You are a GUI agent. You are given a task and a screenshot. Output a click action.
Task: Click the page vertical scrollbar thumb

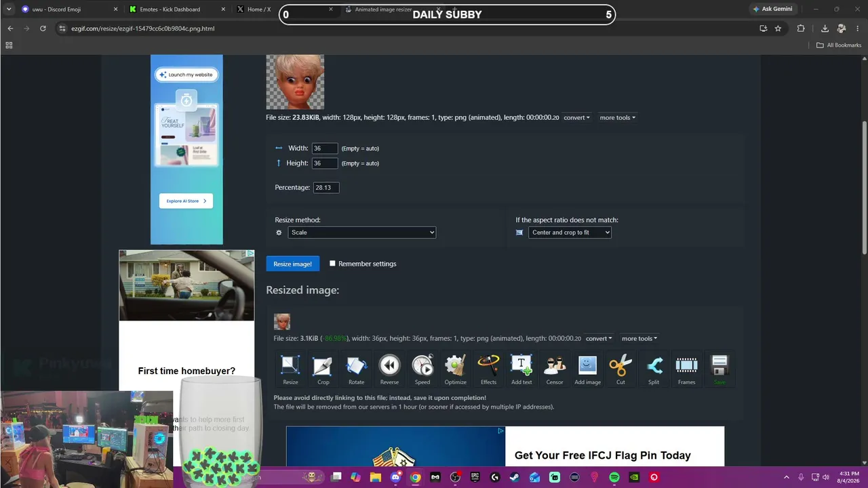(865, 188)
